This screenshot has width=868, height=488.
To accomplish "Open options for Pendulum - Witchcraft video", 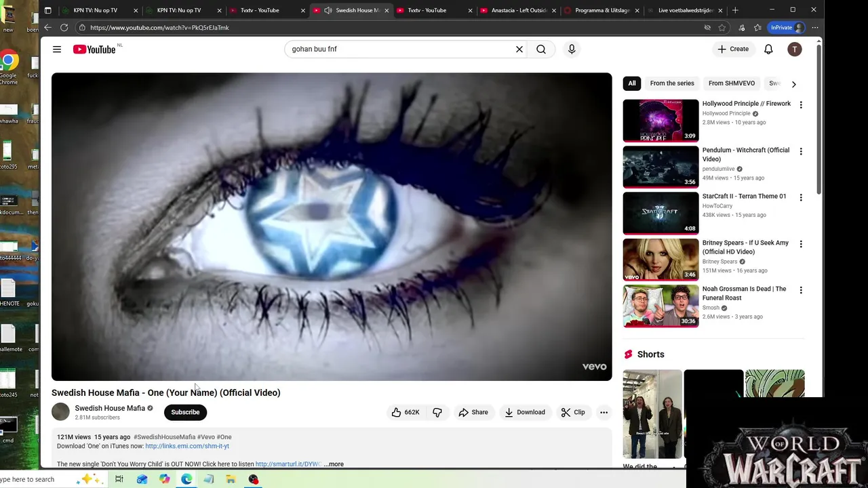I will pyautogui.click(x=801, y=151).
